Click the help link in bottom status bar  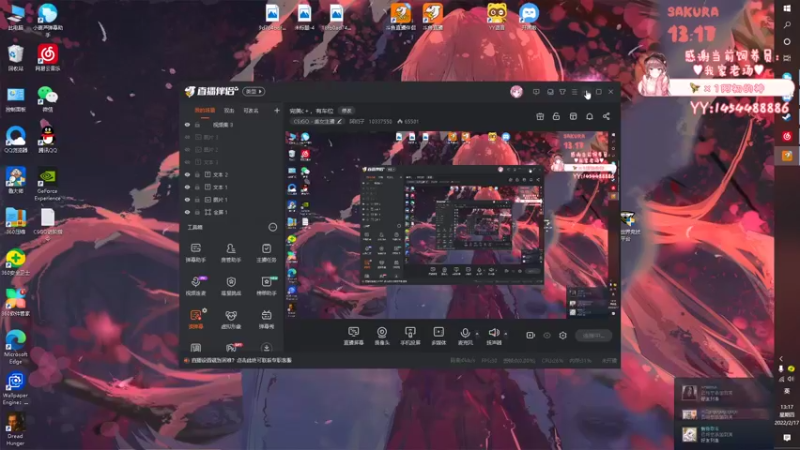238,360
